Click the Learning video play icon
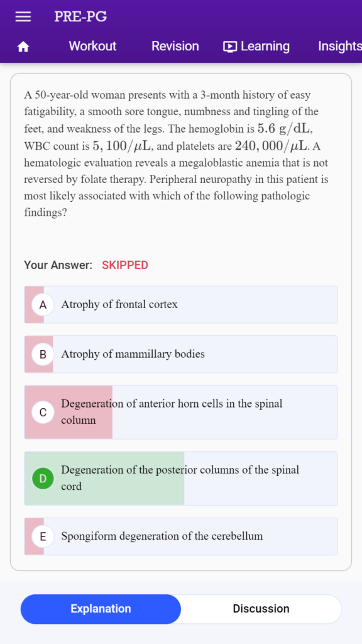The height and width of the screenshot is (644, 362). coord(230,47)
